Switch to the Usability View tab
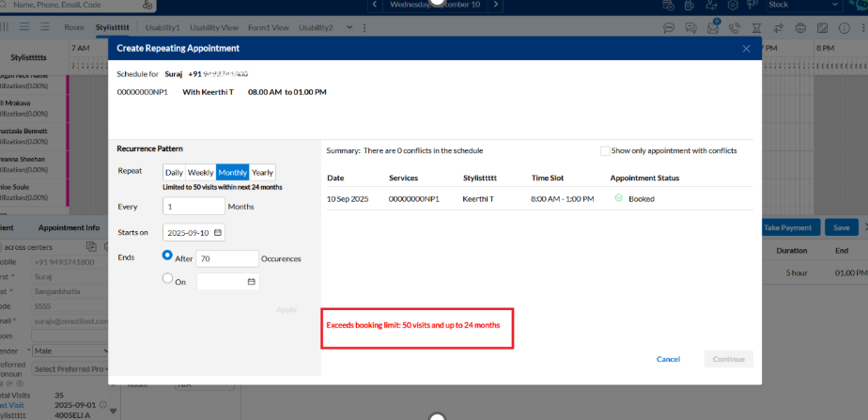This screenshot has width=868, height=420. pos(218,28)
